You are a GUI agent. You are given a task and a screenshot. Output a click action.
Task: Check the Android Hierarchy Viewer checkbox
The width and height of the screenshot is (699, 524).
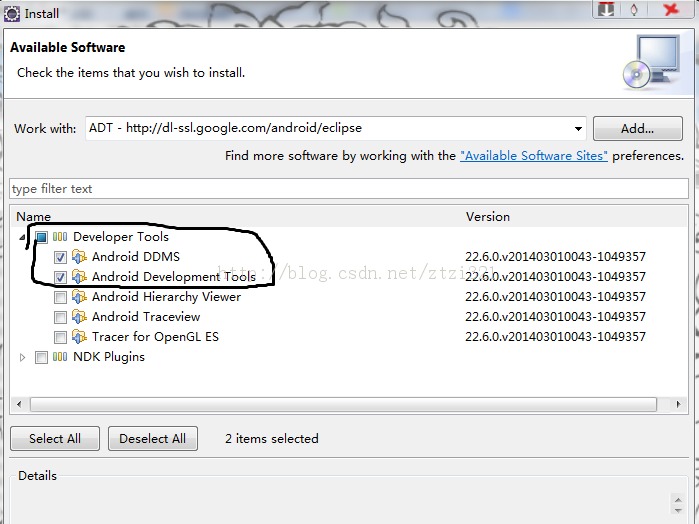(x=60, y=297)
